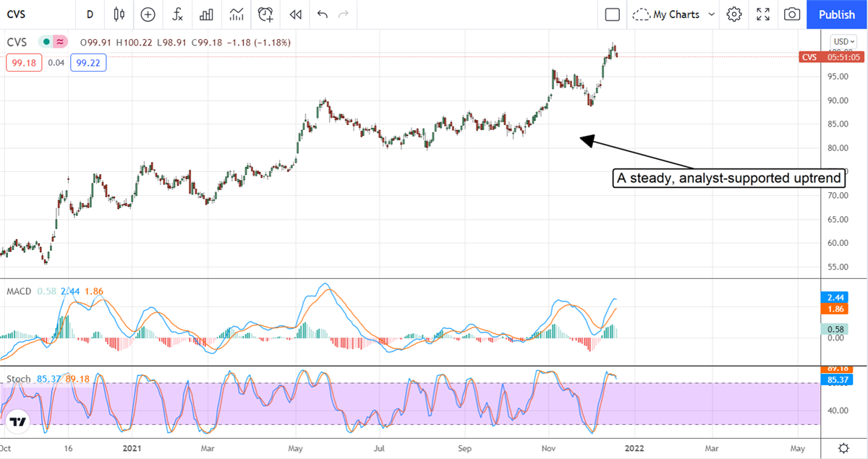Click the 55.00 price axis label

(x=838, y=267)
